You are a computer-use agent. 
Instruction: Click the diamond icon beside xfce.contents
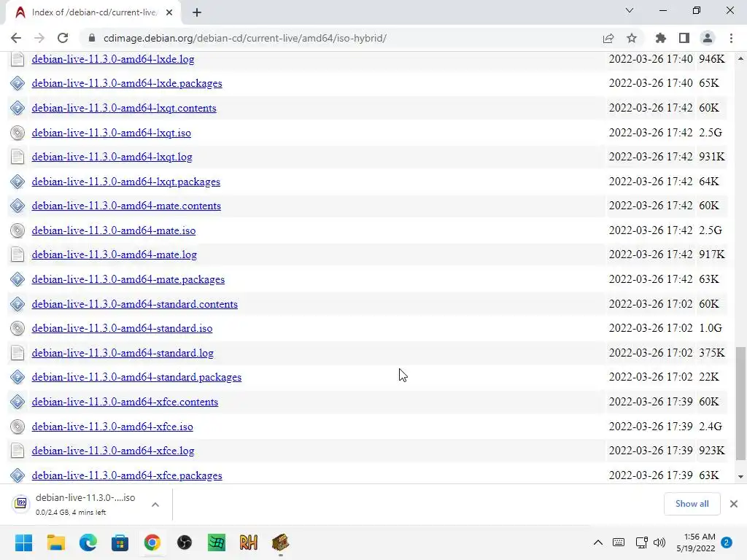pyautogui.click(x=18, y=402)
